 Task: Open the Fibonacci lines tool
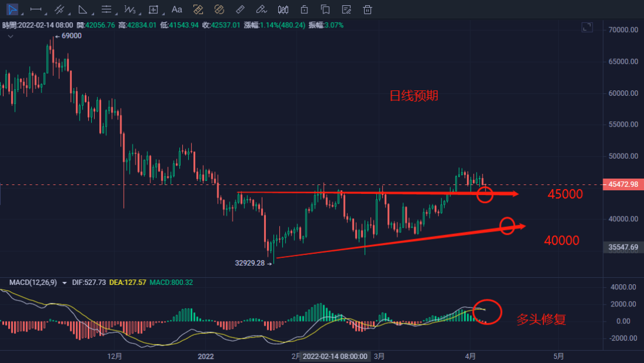(106, 9)
